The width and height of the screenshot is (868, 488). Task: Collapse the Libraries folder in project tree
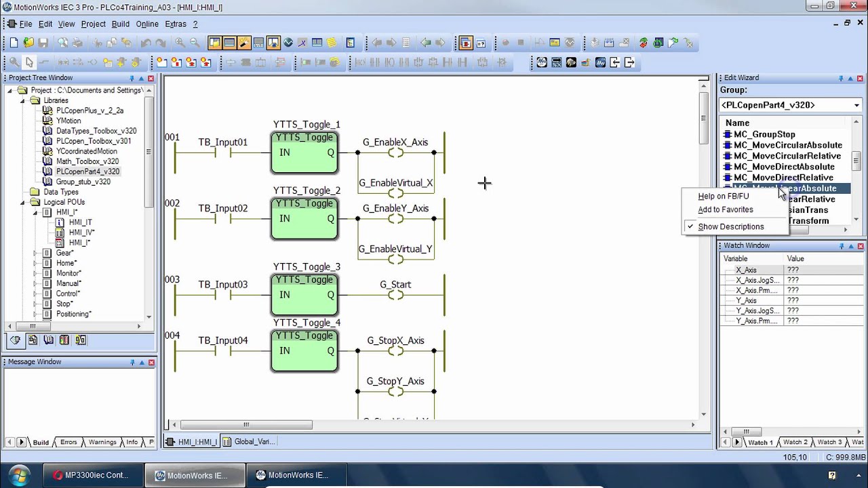(22, 100)
